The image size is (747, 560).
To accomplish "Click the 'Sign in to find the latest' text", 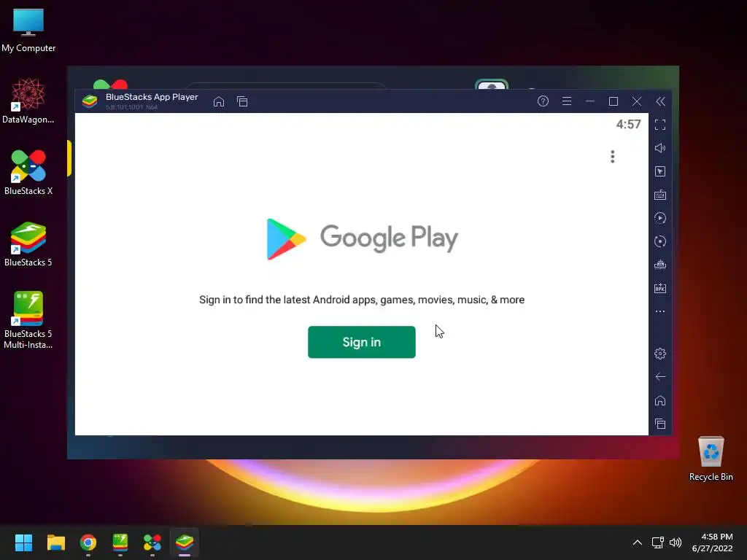I will tap(362, 300).
